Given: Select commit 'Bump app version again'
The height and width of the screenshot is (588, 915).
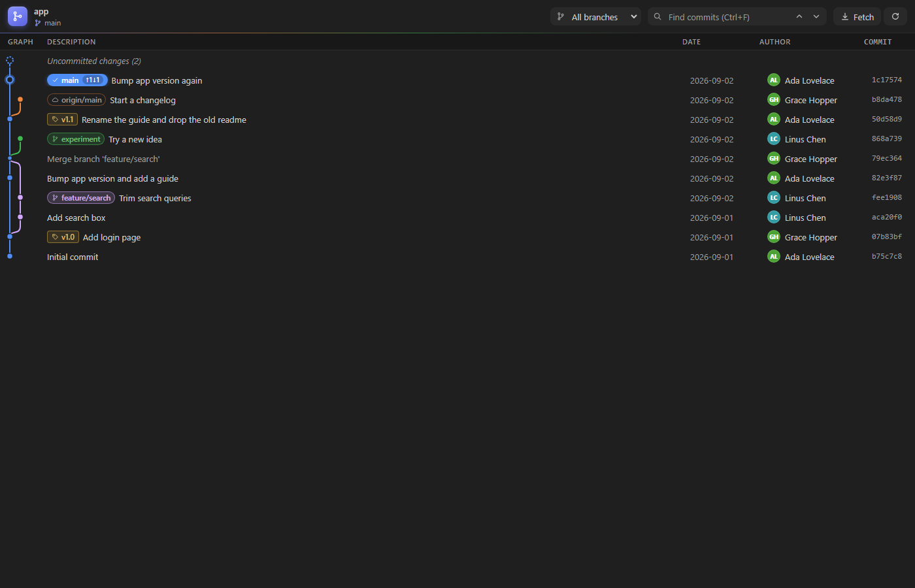Looking at the screenshot, I should pyautogui.click(x=457, y=80).
